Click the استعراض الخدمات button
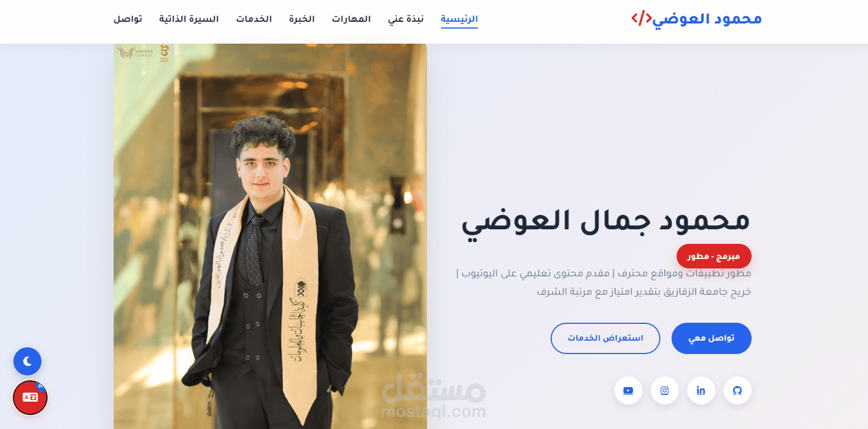This screenshot has height=429, width=868. (x=606, y=338)
